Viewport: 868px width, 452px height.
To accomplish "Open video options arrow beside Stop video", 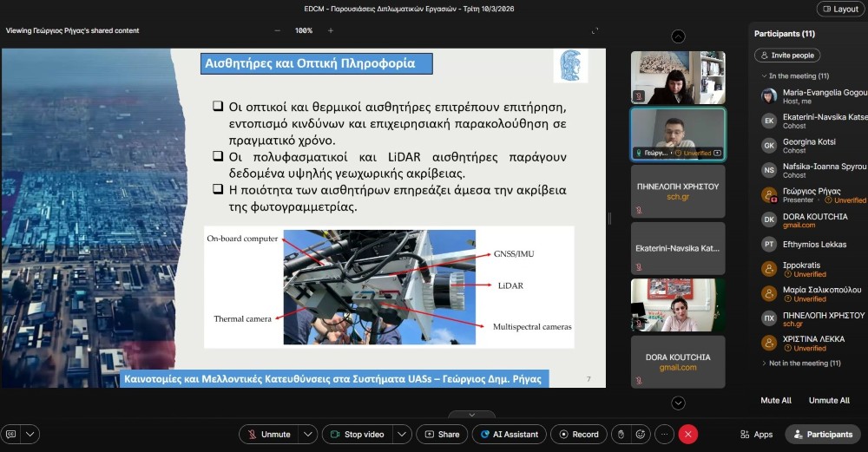I will click(x=401, y=434).
